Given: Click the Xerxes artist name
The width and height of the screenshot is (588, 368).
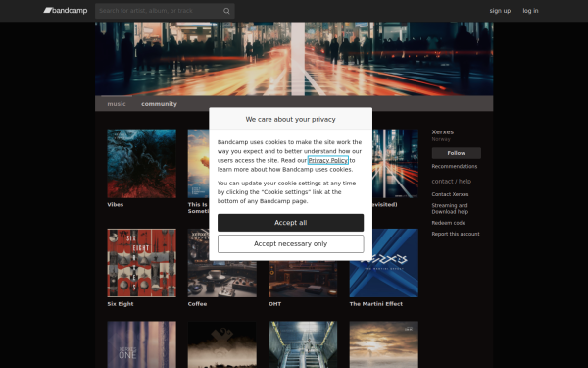Looking at the screenshot, I should click(x=443, y=132).
